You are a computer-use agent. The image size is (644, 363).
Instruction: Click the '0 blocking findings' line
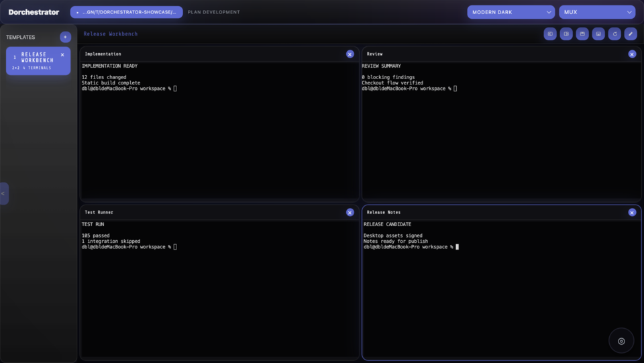[x=388, y=77]
